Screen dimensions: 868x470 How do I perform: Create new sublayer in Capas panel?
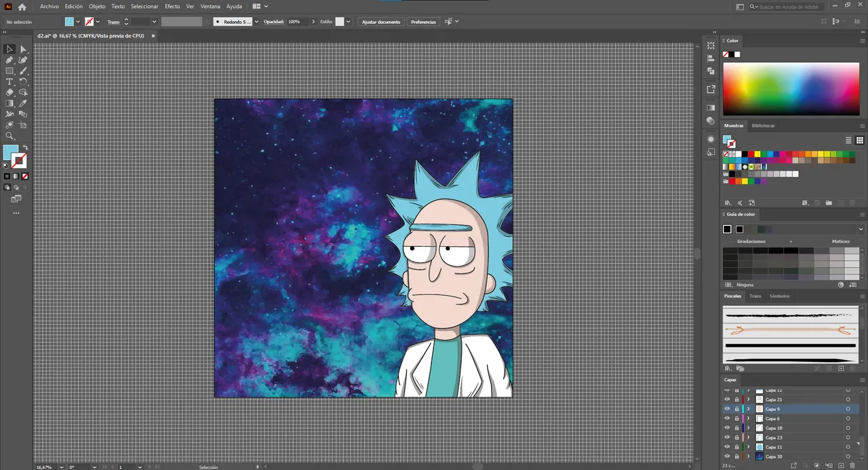pos(829,465)
